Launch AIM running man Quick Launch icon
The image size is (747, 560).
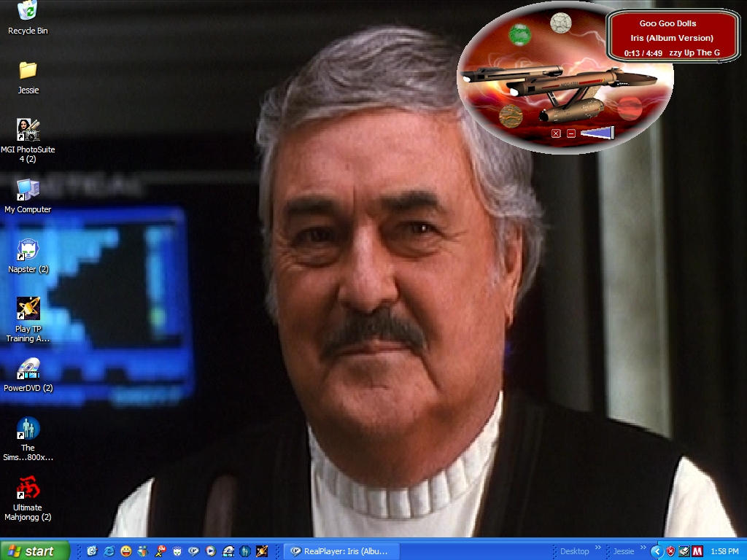point(160,551)
